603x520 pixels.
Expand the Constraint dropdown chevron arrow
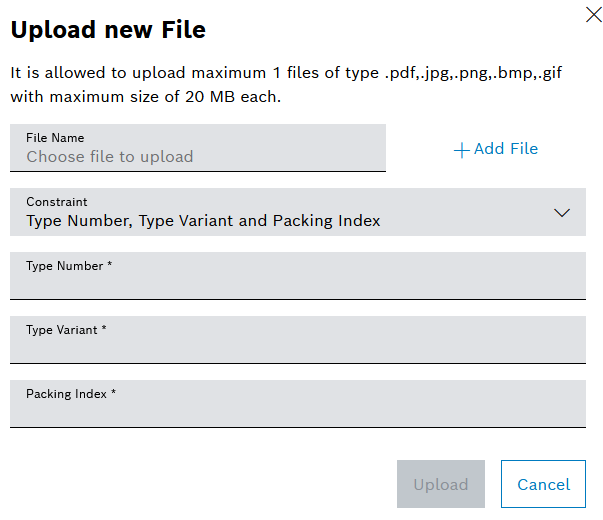(562, 212)
